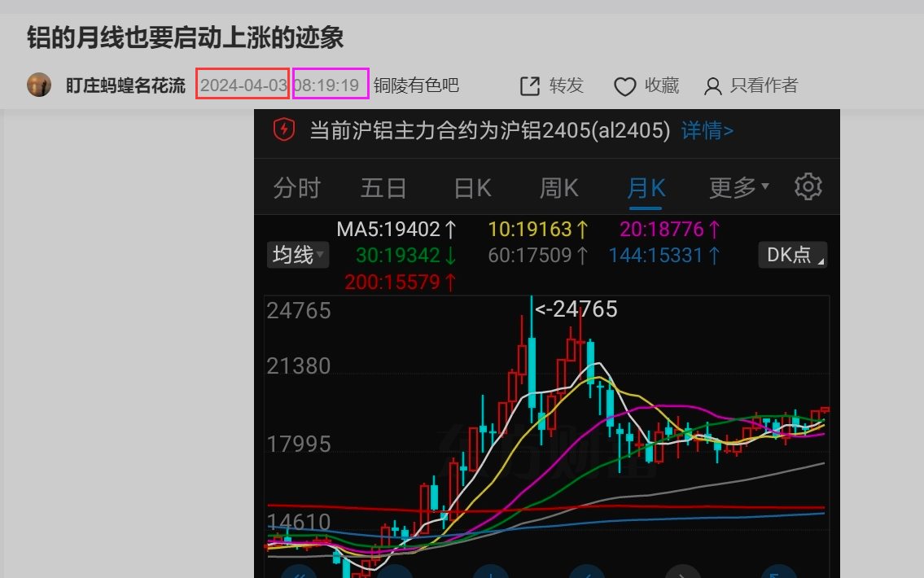Click the 收藏 heart icon
The height and width of the screenshot is (578, 924).
click(x=624, y=86)
